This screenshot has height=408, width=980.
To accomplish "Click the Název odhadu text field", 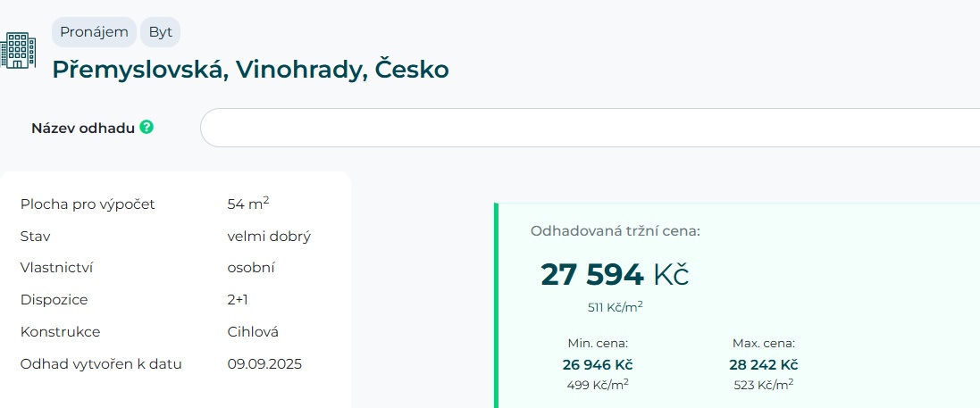I will [x=590, y=128].
